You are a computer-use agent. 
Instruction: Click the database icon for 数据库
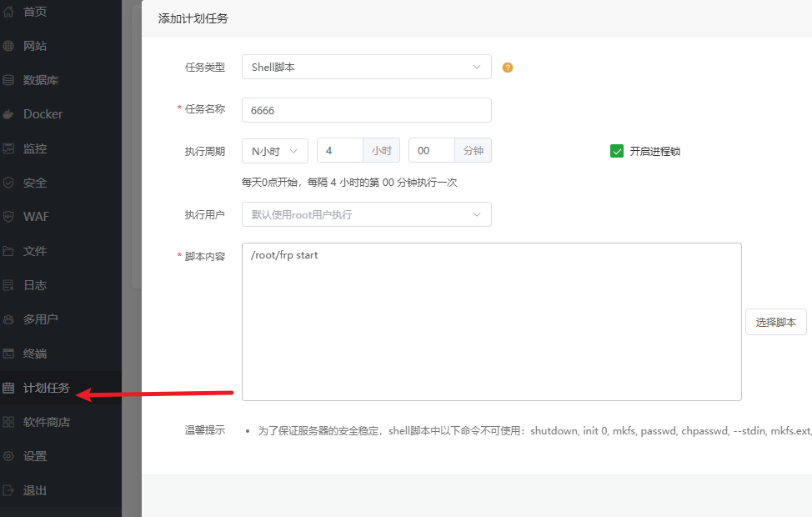(x=9, y=80)
